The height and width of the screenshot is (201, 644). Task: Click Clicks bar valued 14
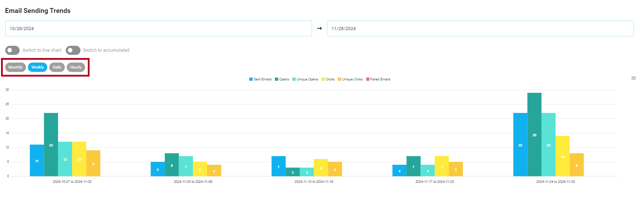562,156
